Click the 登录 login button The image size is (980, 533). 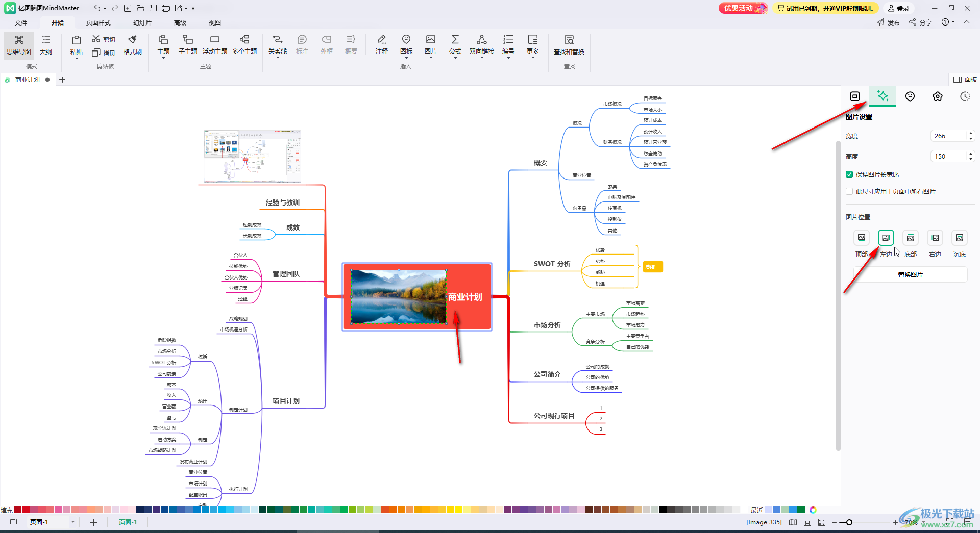(898, 8)
